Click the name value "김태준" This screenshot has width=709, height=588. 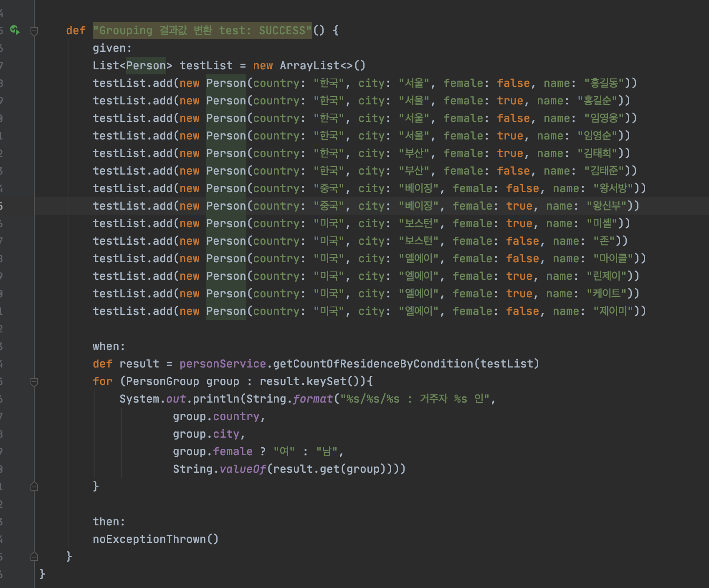tap(604, 171)
